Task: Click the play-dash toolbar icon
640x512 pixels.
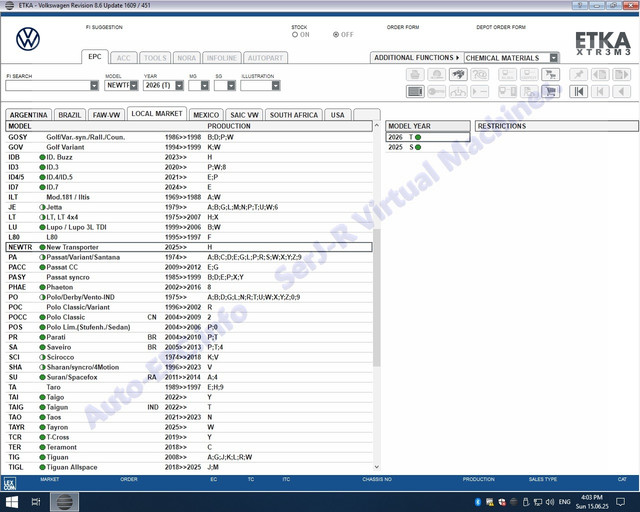Action: click(480, 91)
